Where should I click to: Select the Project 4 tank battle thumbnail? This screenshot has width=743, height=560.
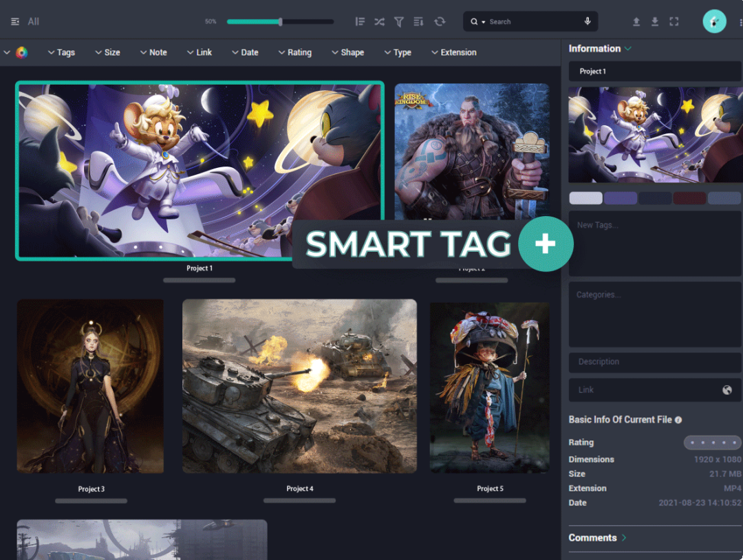coord(299,386)
